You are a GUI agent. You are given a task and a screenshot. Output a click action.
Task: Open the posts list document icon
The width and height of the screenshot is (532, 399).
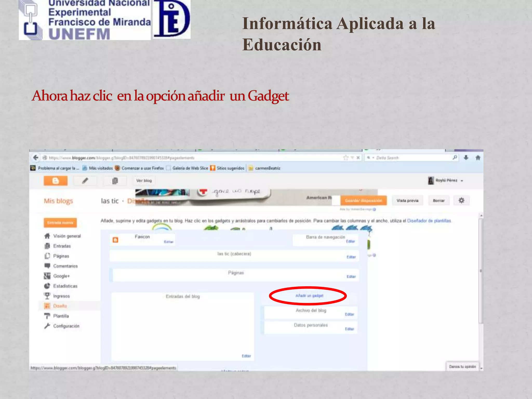point(115,181)
